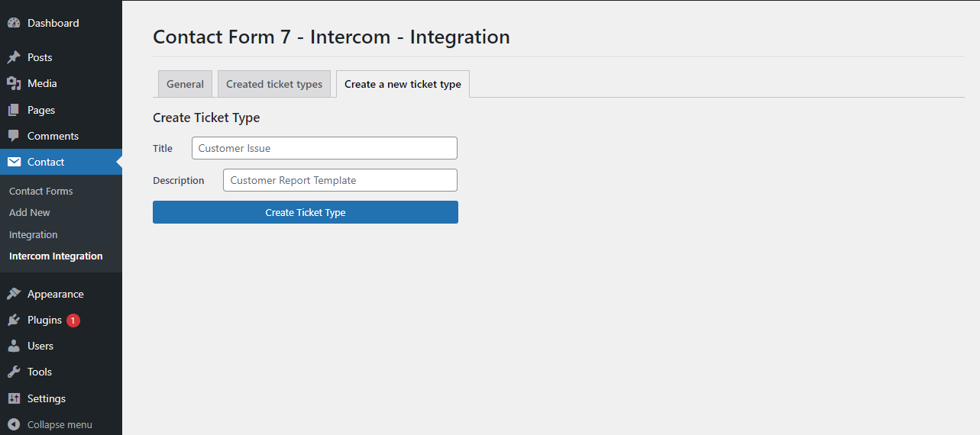Switch to the General tab
980x435 pixels.
point(185,84)
